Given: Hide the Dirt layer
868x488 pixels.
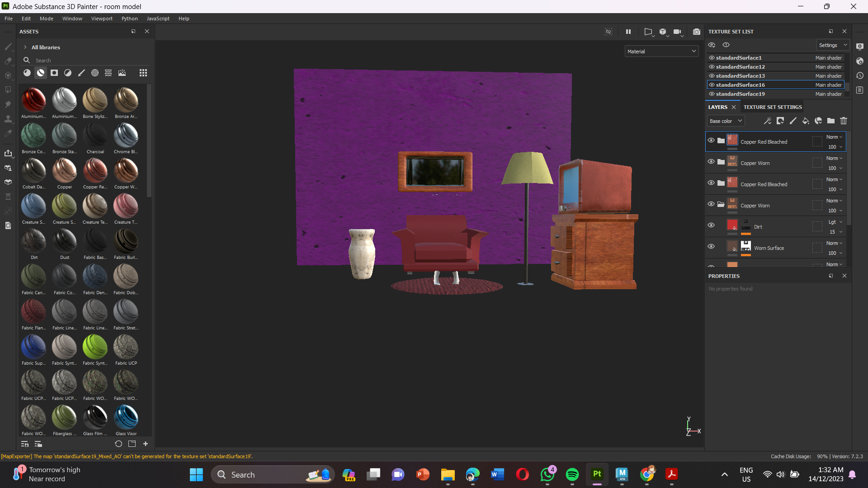Looking at the screenshot, I should click(x=711, y=225).
